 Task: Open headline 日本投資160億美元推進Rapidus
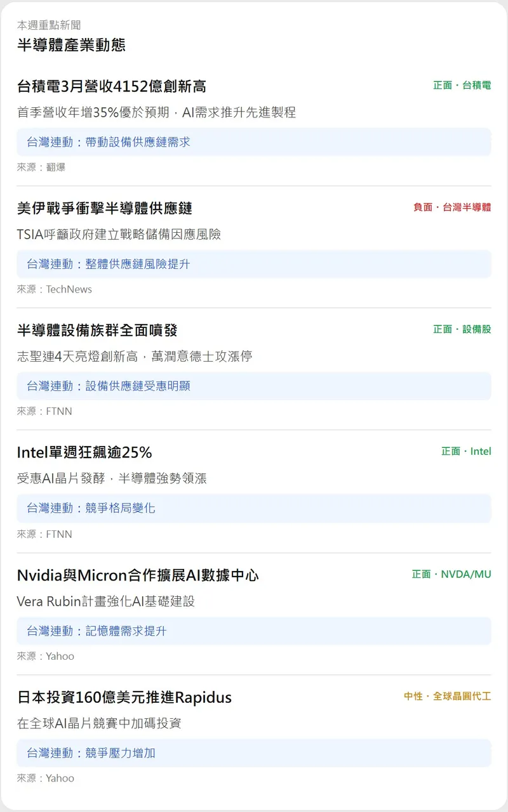click(124, 697)
